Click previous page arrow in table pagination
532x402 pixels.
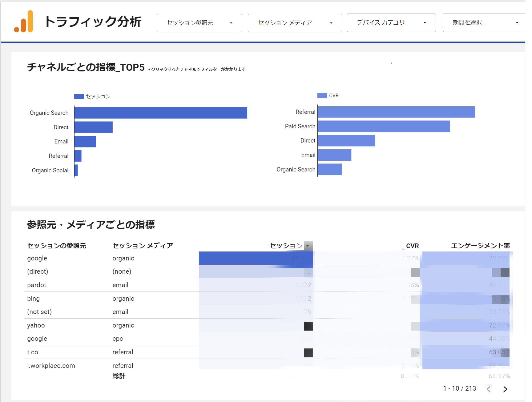[x=489, y=389]
